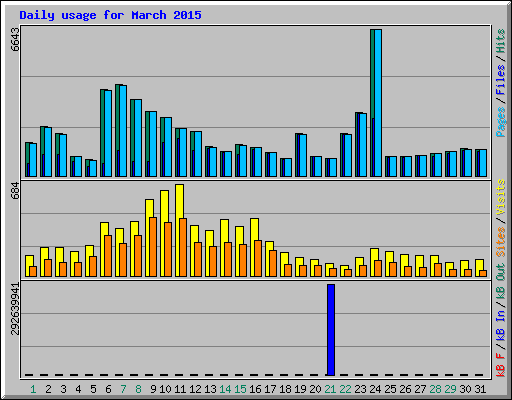Click the red "kB F" legend label
The width and height of the screenshot is (512, 400).
[x=501, y=365]
